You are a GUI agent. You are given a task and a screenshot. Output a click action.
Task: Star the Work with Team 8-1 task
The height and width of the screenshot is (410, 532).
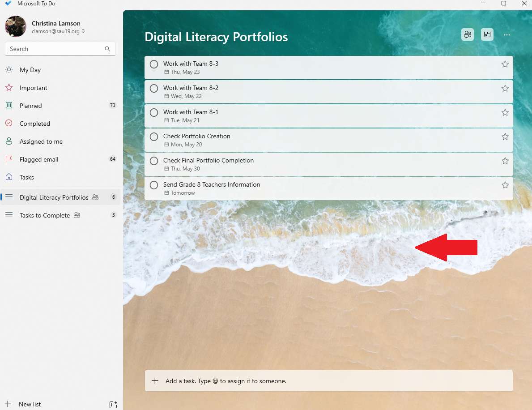pyautogui.click(x=505, y=112)
